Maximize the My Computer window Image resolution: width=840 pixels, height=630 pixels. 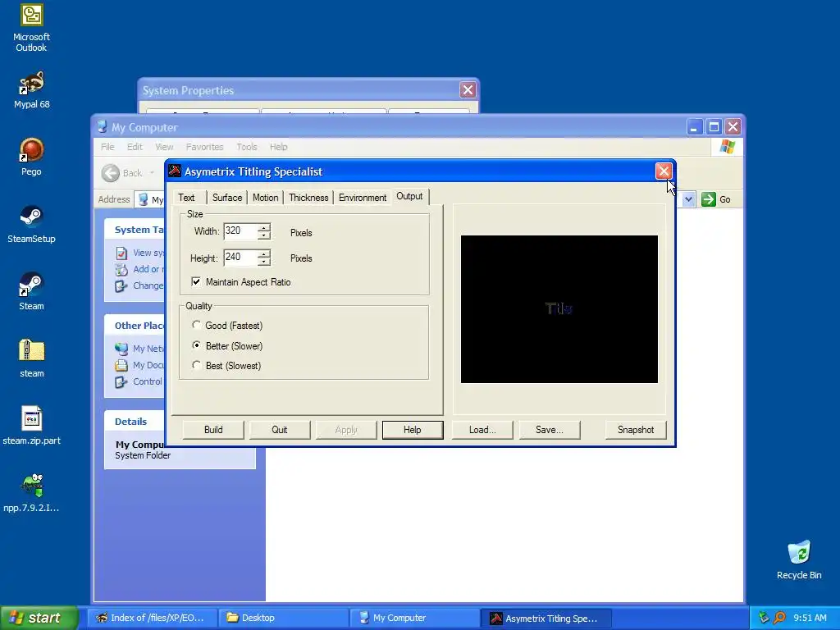click(714, 127)
